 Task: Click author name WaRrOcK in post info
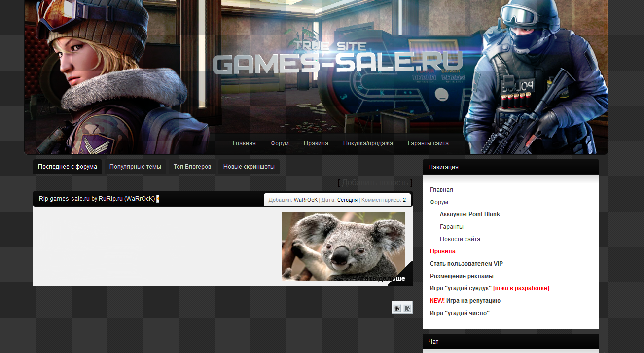click(x=306, y=200)
